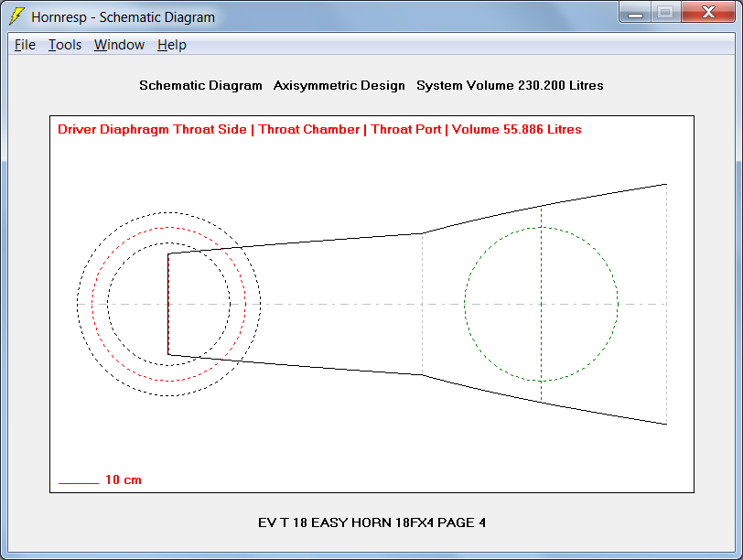Click the 'Hornresp - Schematic Diagram' title text
The height and width of the screenshot is (560, 743).
(124, 17)
